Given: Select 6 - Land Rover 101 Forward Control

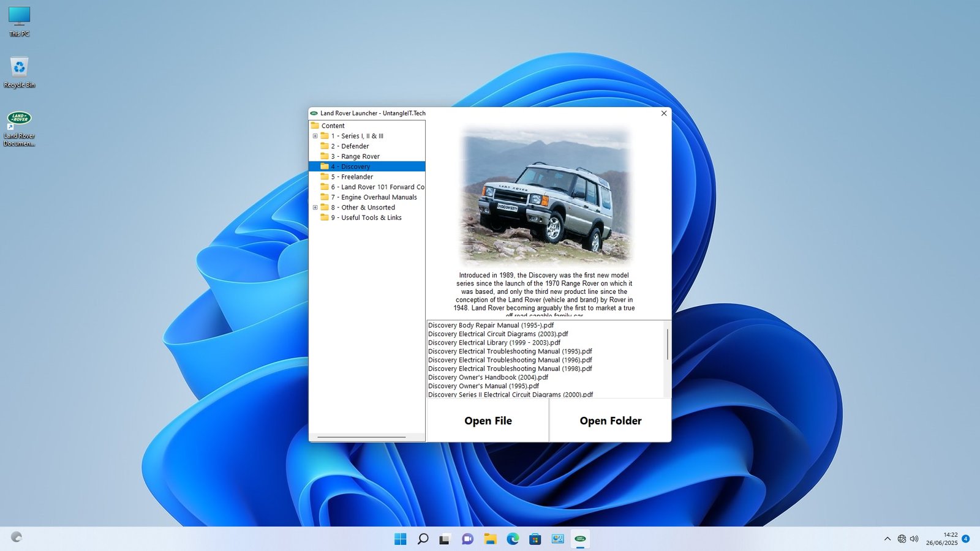Looking at the screenshot, I should (x=377, y=187).
